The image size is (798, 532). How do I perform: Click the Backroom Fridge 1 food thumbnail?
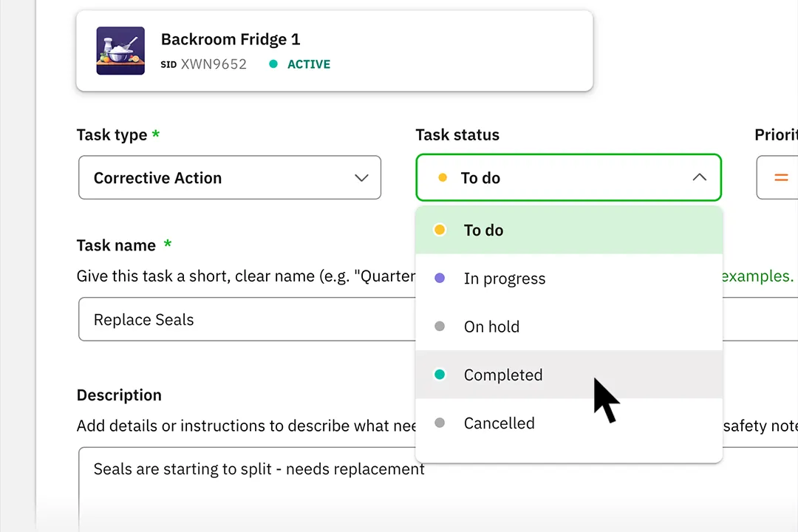(120, 51)
